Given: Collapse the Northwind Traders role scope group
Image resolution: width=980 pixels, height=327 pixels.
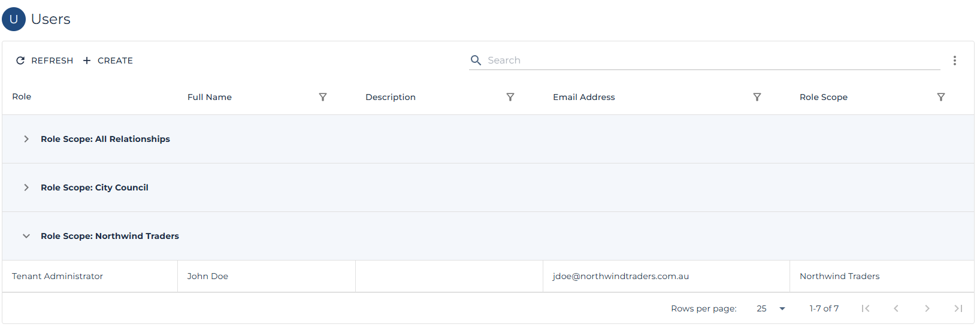Looking at the screenshot, I should pyautogui.click(x=26, y=236).
